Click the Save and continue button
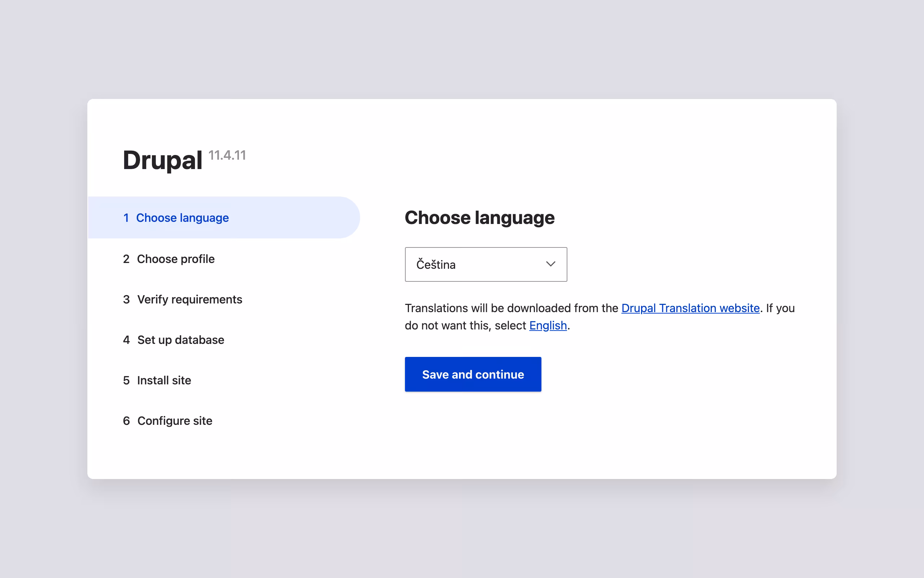The height and width of the screenshot is (578, 924). (x=473, y=374)
